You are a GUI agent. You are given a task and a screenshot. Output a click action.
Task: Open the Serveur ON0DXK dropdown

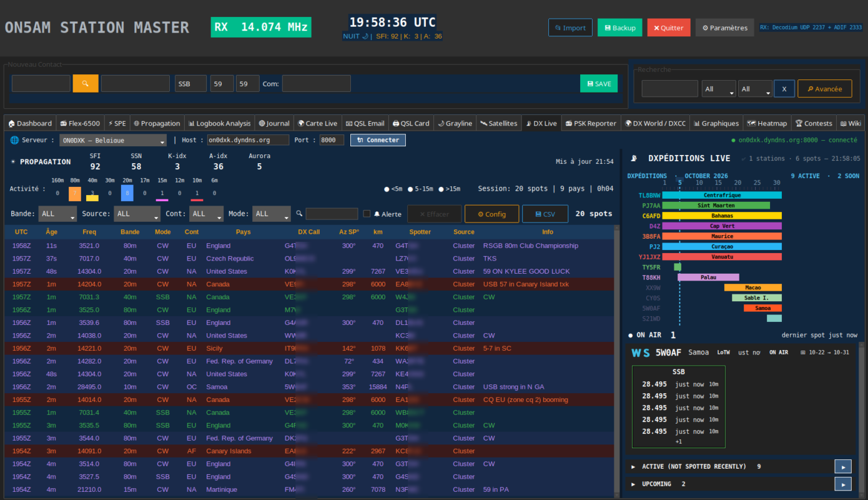point(113,140)
